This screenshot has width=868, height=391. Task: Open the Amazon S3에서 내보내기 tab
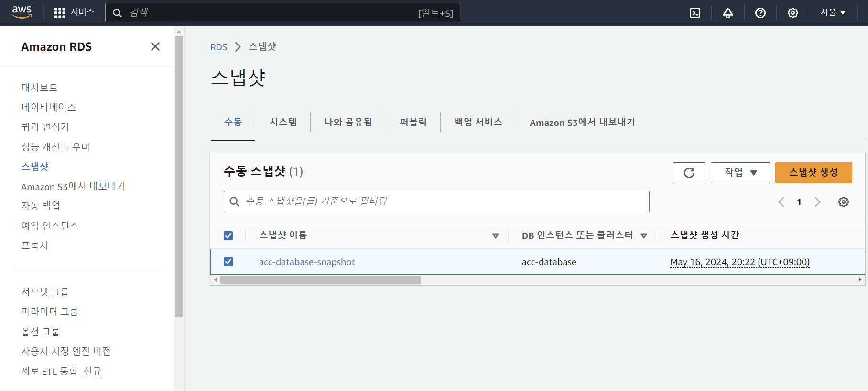pyautogui.click(x=582, y=123)
